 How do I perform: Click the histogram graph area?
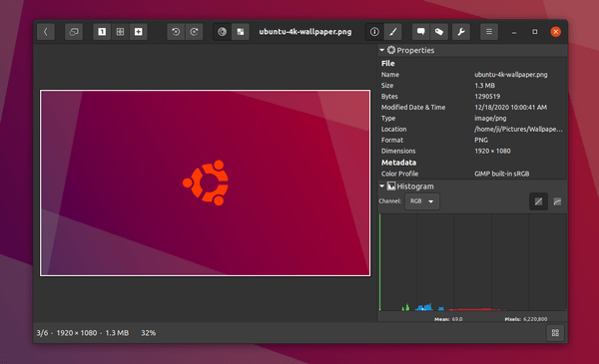[x=472, y=262]
